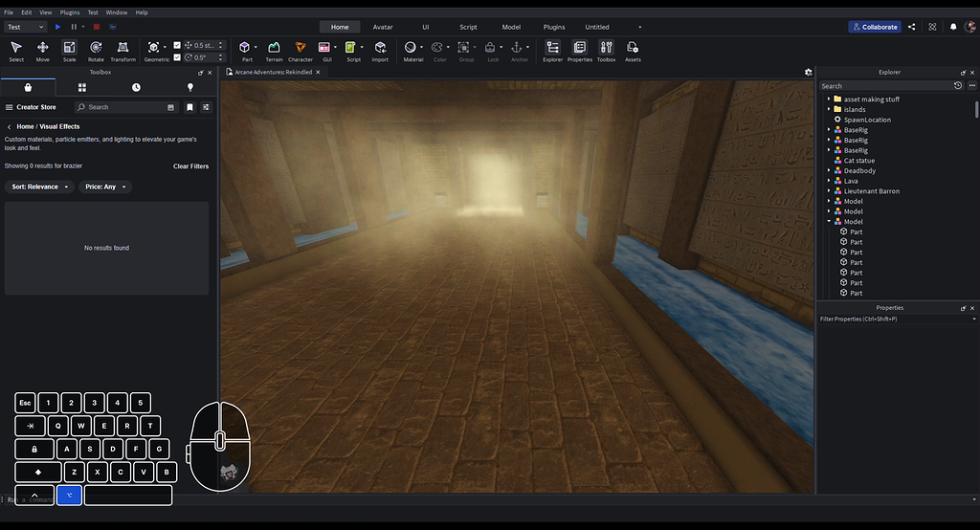The width and height of the screenshot is (980, 530).
Task: Toggle the Explorer panel from ribbon
Action: click(552, 51)
